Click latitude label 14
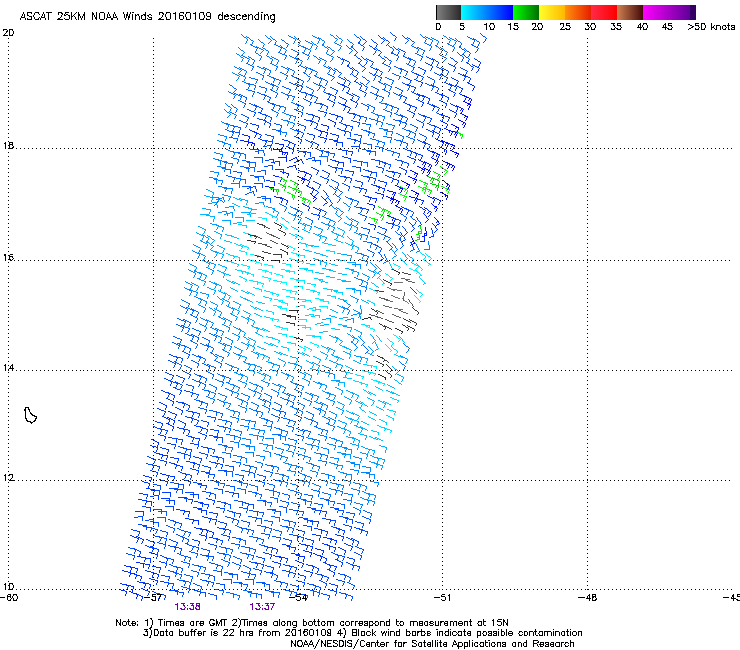The width and height of the screenshot is (740, 650). click(x=8, y=367)
